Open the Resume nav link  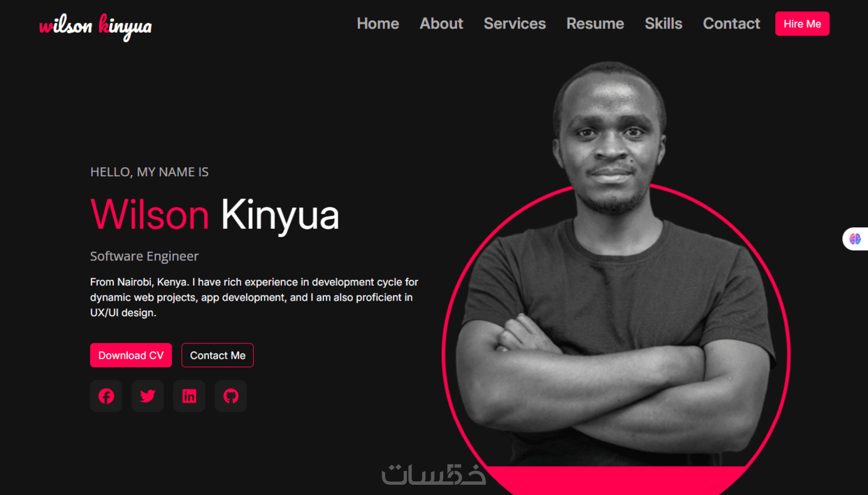pos(595,23)
